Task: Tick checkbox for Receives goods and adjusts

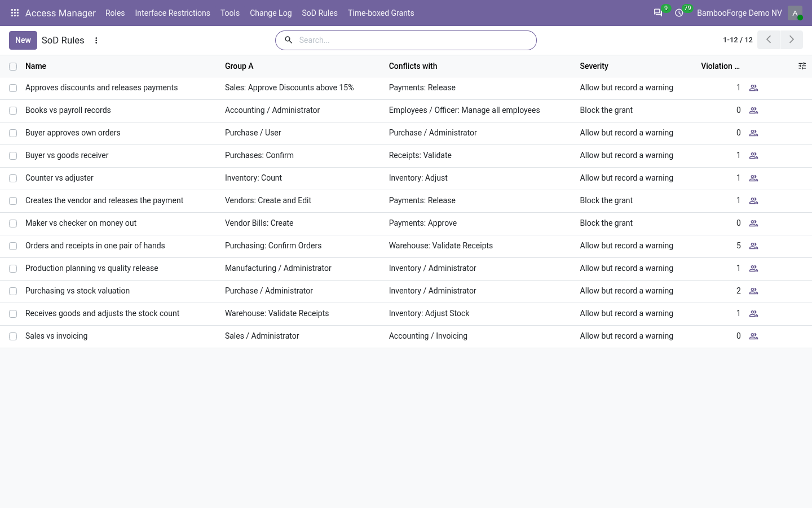Action: coord(13,314)
